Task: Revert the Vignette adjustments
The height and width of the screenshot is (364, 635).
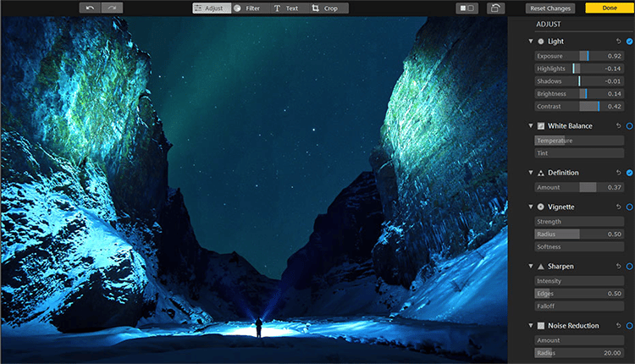Action: click(x=617, y=207)
